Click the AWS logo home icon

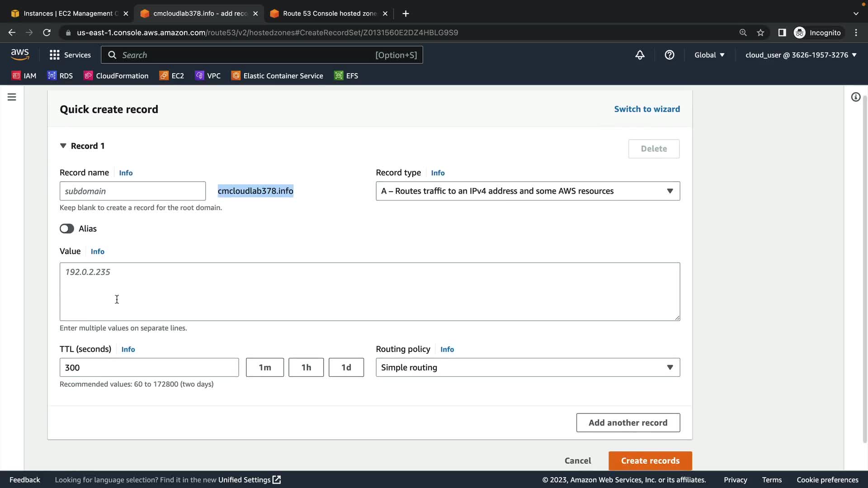[x=20, y=55]
